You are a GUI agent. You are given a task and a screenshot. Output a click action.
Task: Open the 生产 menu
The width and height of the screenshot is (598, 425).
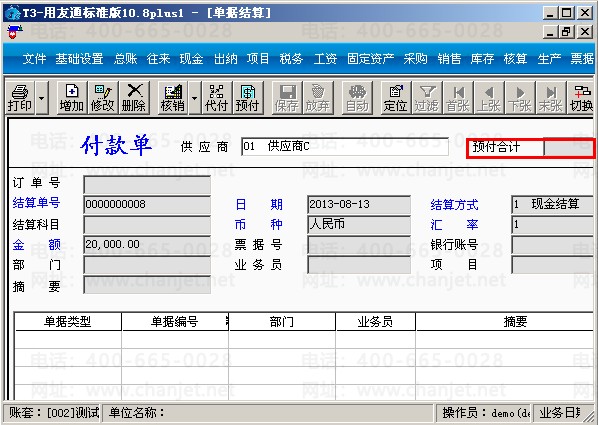(x=549, y=59)
